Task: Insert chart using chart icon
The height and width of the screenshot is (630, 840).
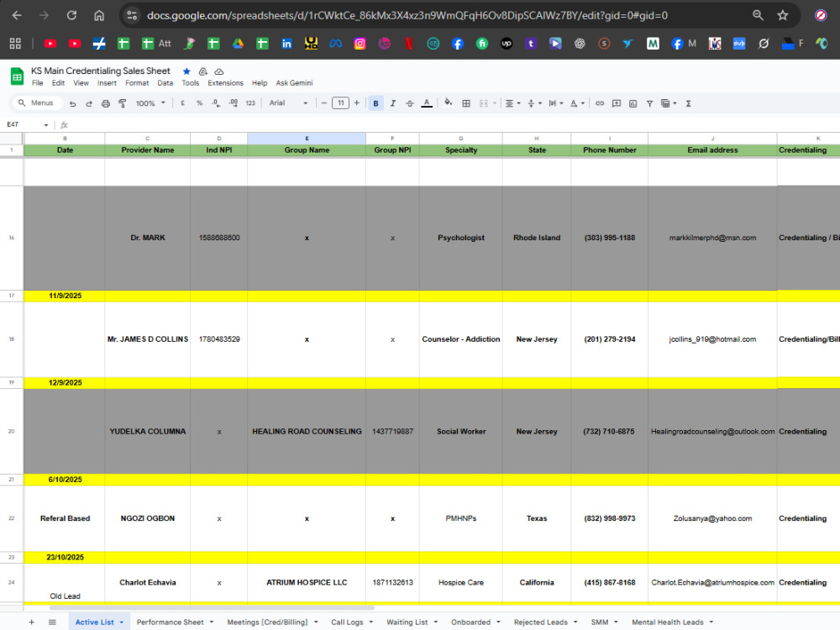Action: pos(633,103)
